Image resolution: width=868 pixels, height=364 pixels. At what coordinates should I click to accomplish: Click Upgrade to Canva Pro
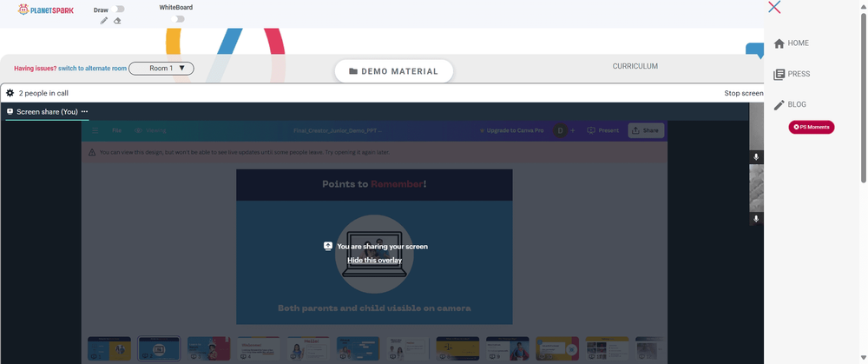pyautogui.click(x=511, y=131)
